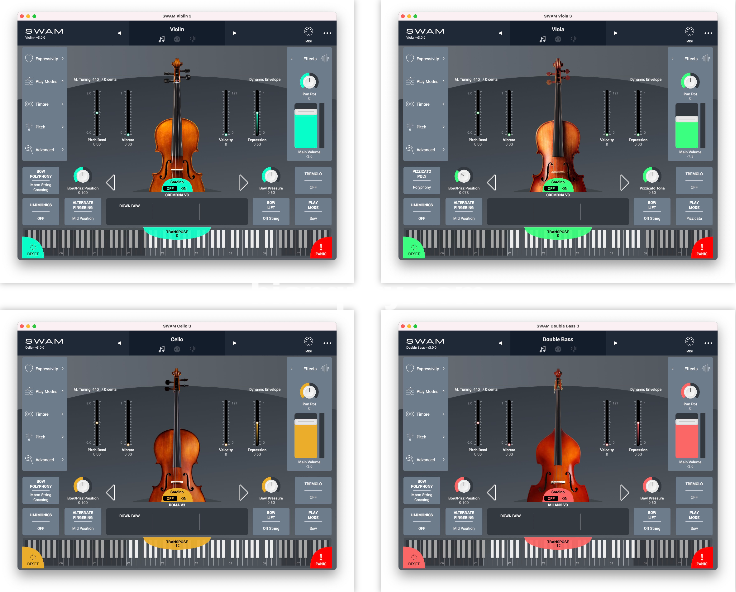This screenshot has width=736, height=592.
Task: Click red Panic corner in Violin window
Action: click(x=322, y=248)
